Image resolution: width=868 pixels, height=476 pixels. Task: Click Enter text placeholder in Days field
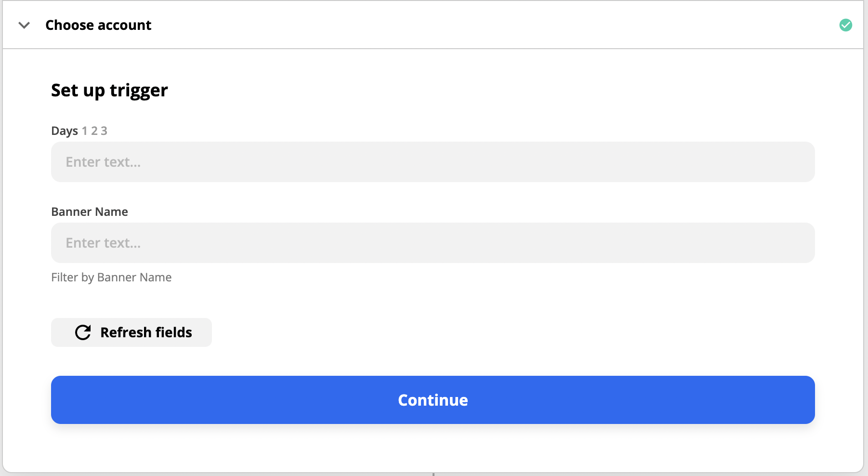(x=103, y=162)
